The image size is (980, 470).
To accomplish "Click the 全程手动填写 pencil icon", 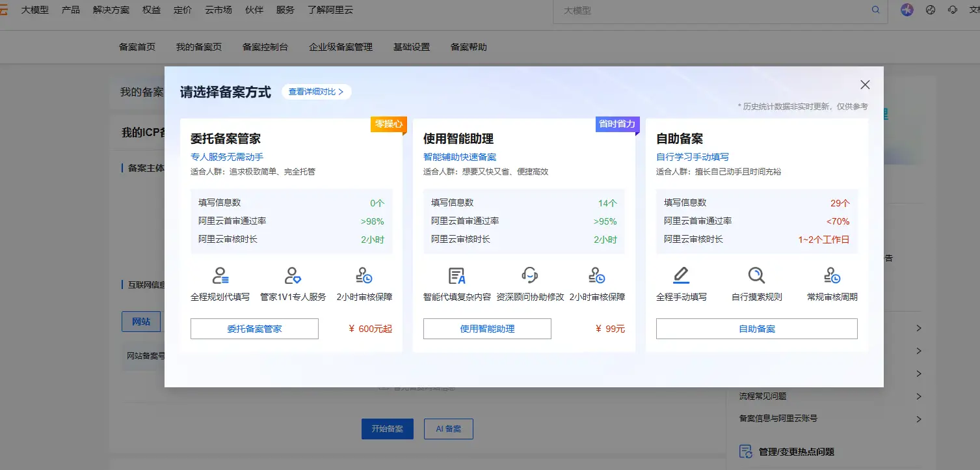I will click(681, 275).
